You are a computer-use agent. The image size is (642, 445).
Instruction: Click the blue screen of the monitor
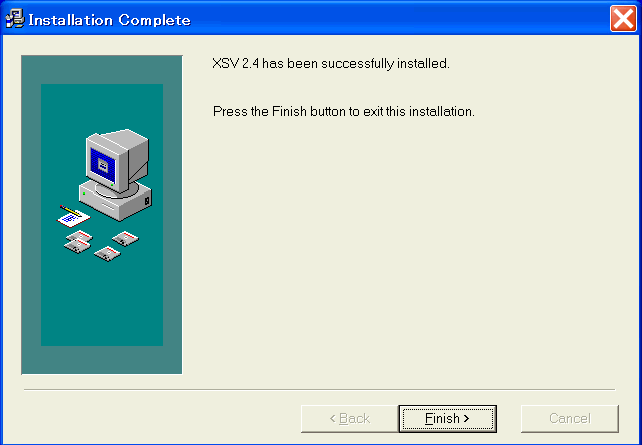pos(102,165)
